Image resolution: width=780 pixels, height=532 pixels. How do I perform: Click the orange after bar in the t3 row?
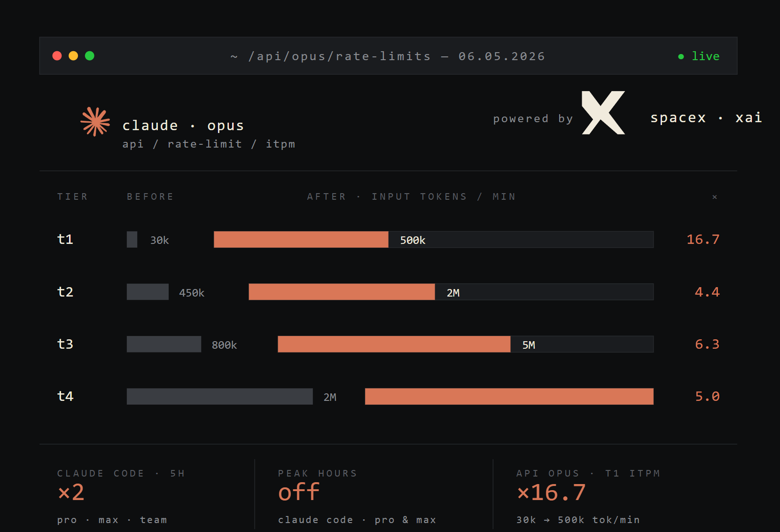[394, 344]
